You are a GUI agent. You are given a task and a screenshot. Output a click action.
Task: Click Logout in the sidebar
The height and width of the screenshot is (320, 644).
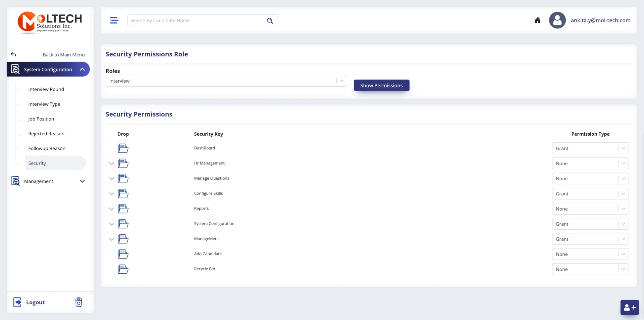[35, 302]
